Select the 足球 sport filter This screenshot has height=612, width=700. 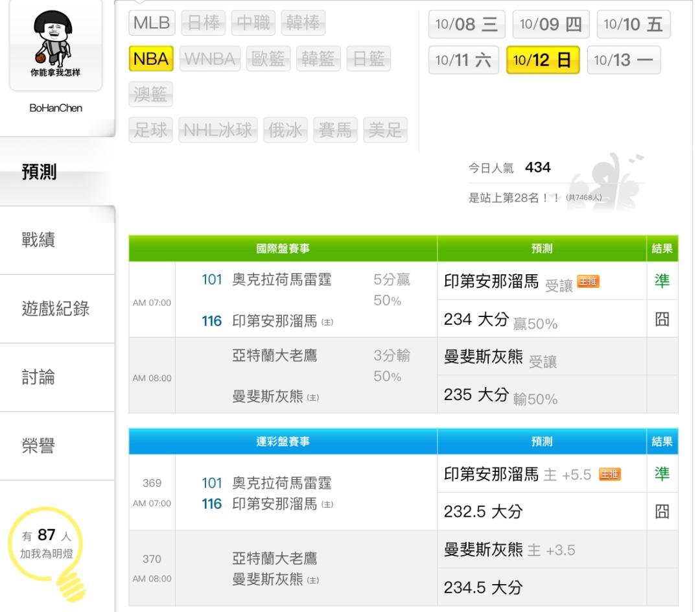point(150,130)
